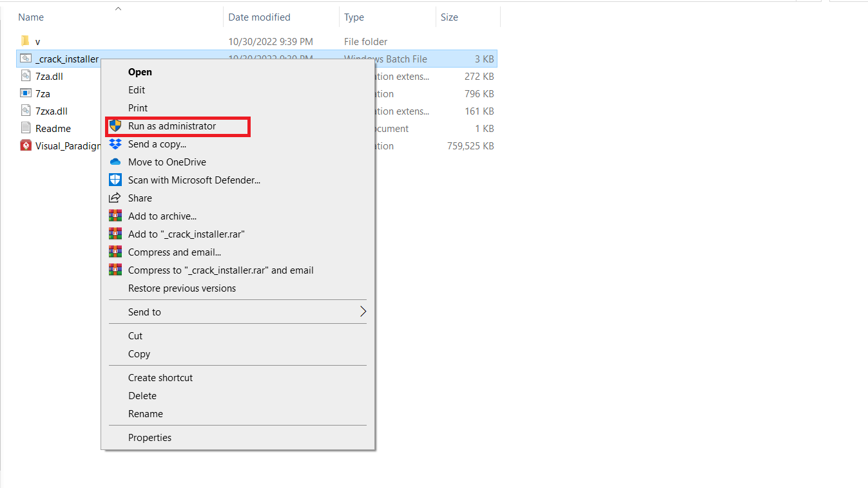
Task: Choose Restore previous versions
Action: 238,288
